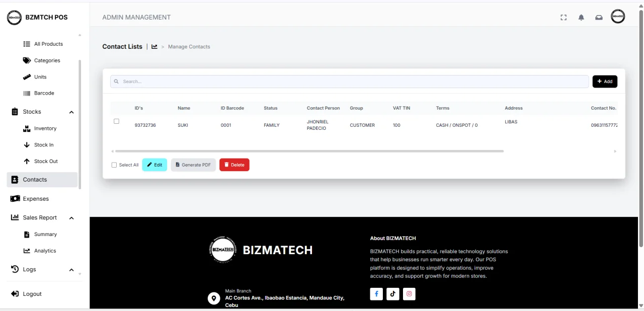Click the ID Barcode column header

(x=232, y=108)
